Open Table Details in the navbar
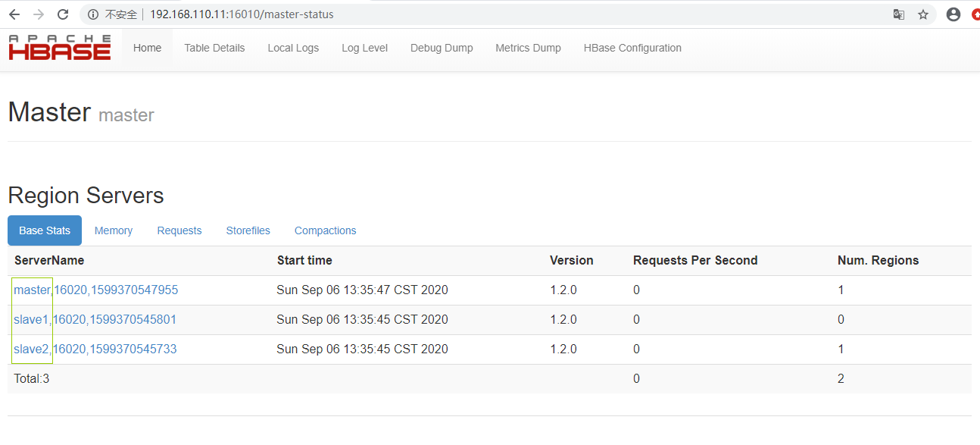980x445 pixels. click(214, 48)
